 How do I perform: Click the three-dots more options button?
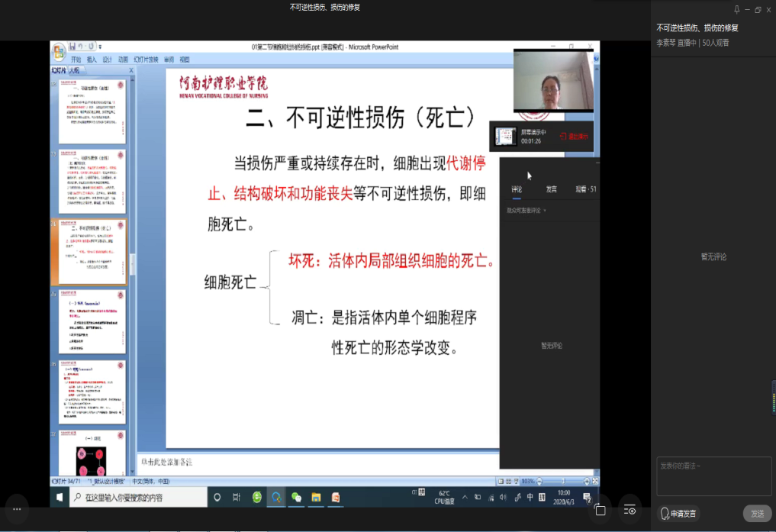click(x=17, y=509)
